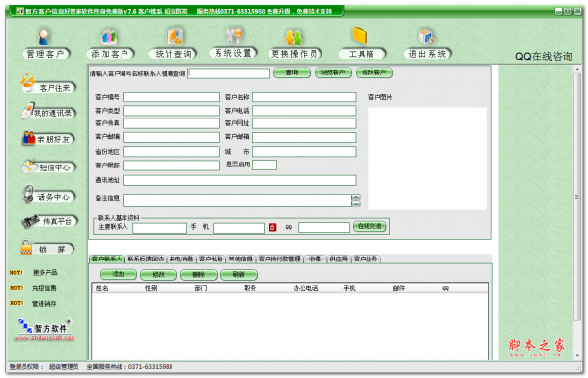Click the 客户类型 input field

coord(171,111)
